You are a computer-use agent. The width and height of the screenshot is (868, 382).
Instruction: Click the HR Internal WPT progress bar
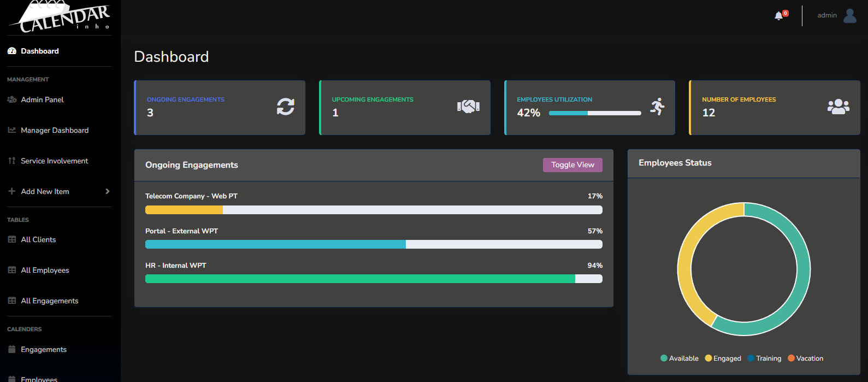(x=374, y=279)
